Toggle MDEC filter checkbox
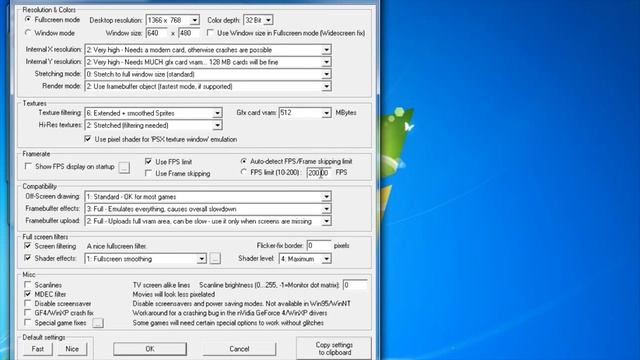Viewport: 640px width, 360px height. click(x=28, y=294)
